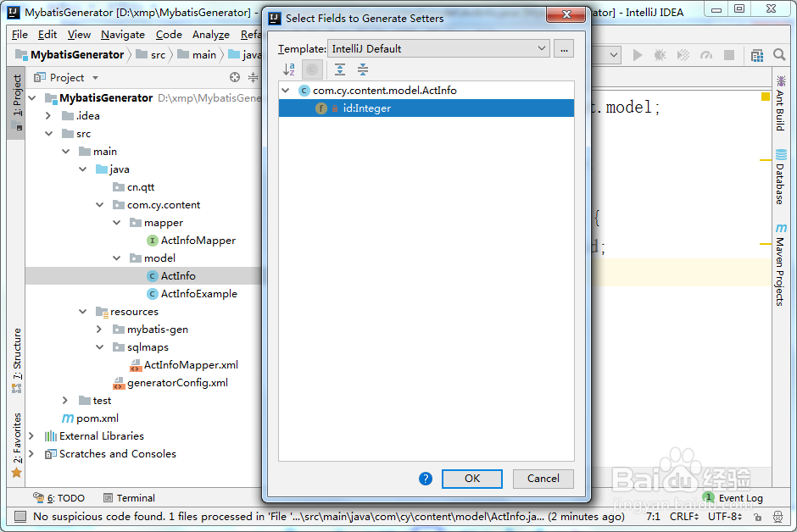Viewport: 797px width, 532px height.
Task: Open the Analyze menu
Action: point(210,35)
